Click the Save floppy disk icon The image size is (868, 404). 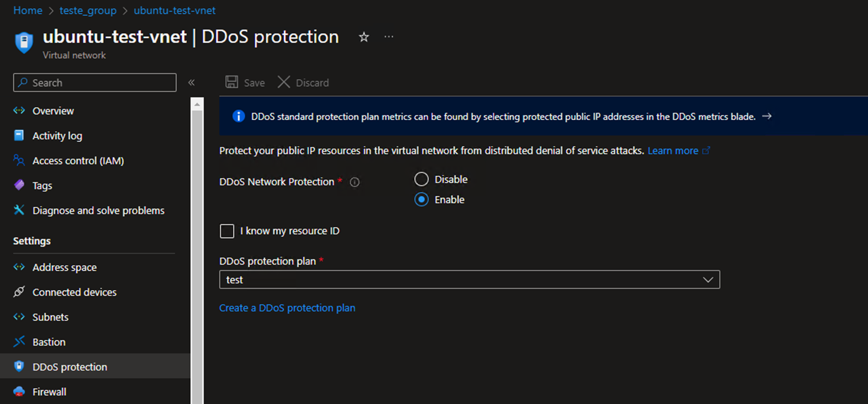click(x=231, y=82)
